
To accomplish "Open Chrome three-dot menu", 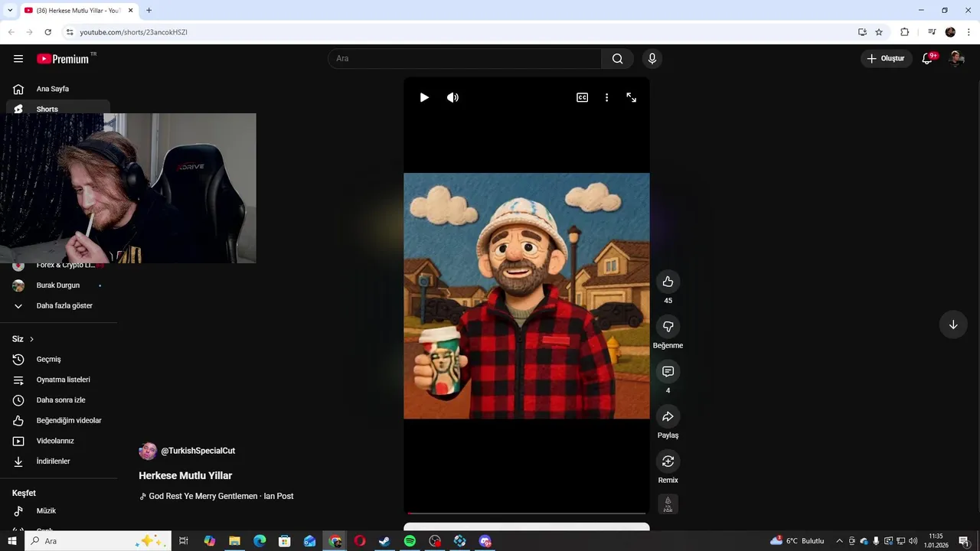I will 969,32.
